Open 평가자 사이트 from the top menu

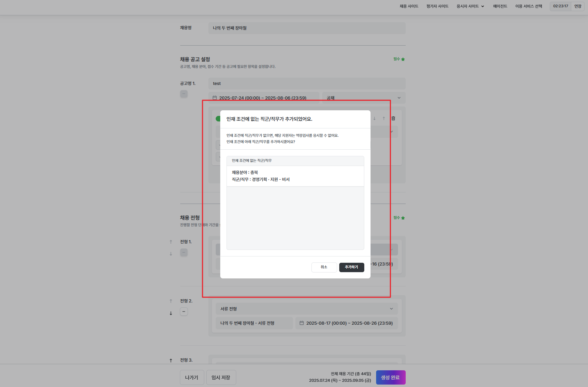point(437,6)
